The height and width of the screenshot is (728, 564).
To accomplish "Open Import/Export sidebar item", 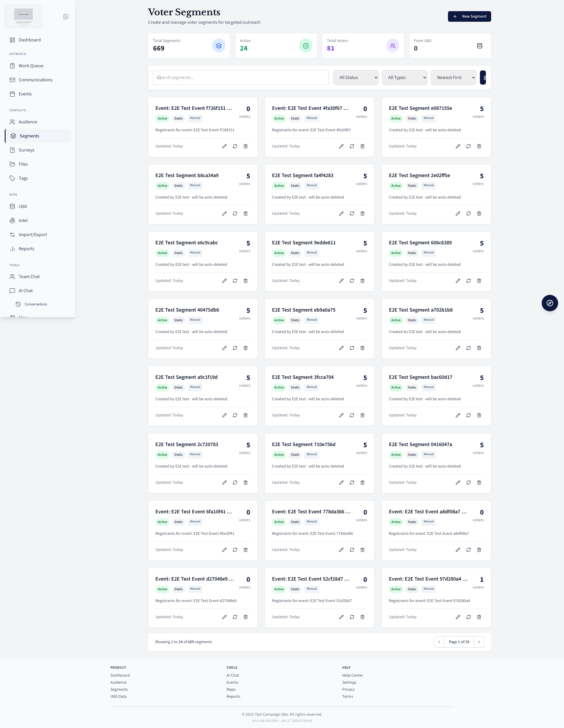I will (33, 235).
